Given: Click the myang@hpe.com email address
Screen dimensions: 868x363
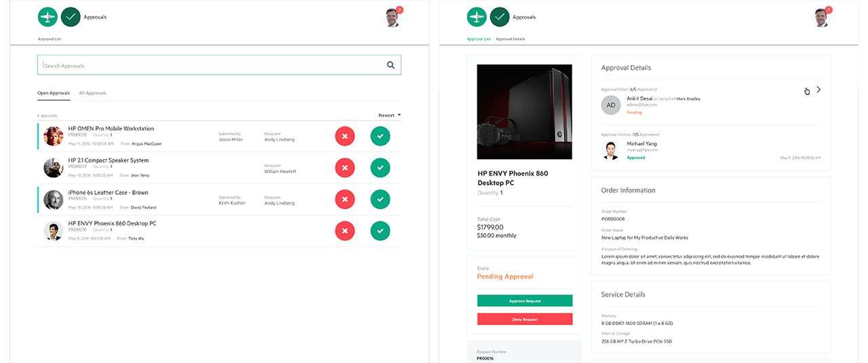Looking at the screenshot, I should 642,150.
